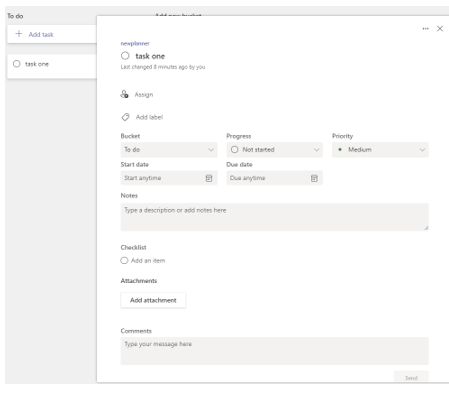Close the task one details panel
Screen dimensions: 449x395
pos(440,29)
